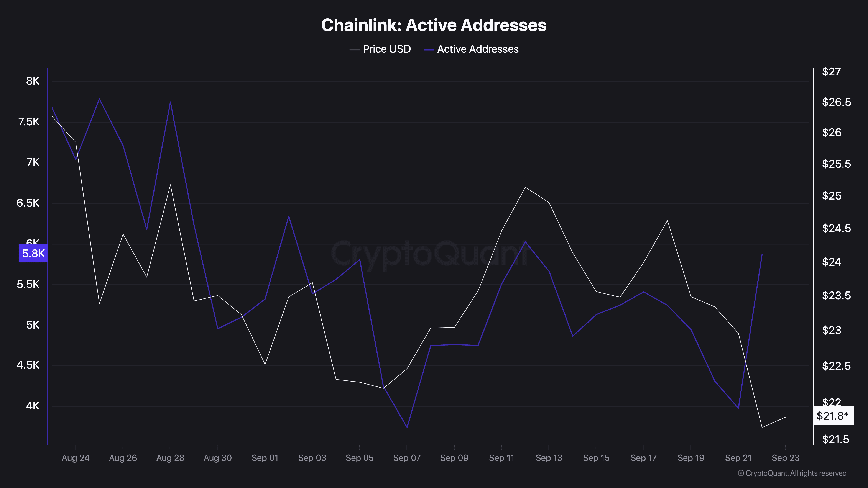This screenshot has width=868, height=488.
Task: Select the Aug 28 date tick label
Action: [170, 458]
